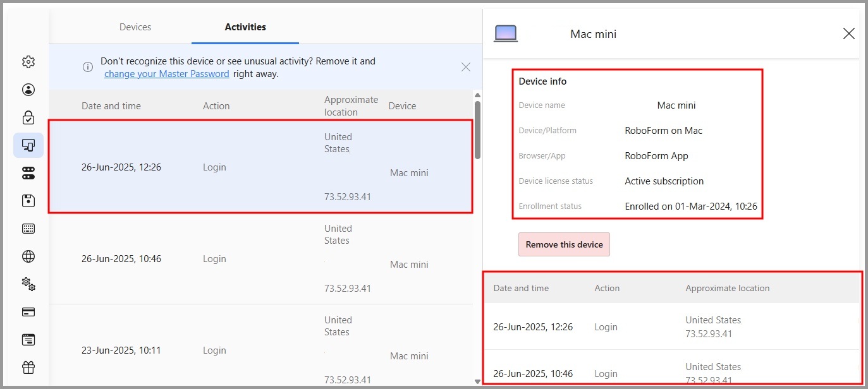Click the Device name value Mac mini
The width and height of the screenshot is (868, 389).
click(676, 105)
